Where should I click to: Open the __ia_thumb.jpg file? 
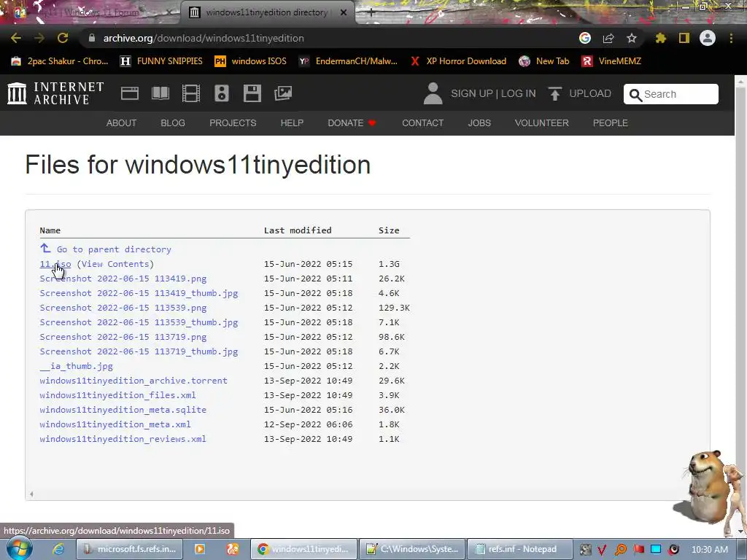tap(76, 366)
